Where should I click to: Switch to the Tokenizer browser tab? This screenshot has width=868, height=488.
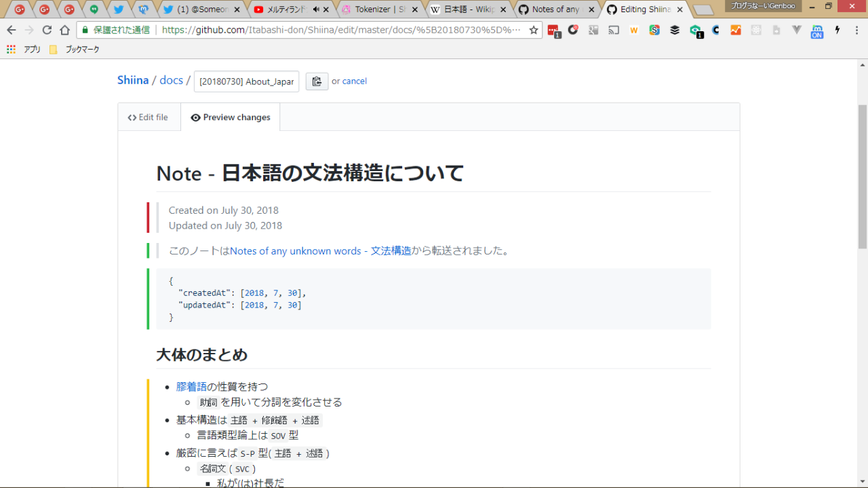[x=380, y=10]
